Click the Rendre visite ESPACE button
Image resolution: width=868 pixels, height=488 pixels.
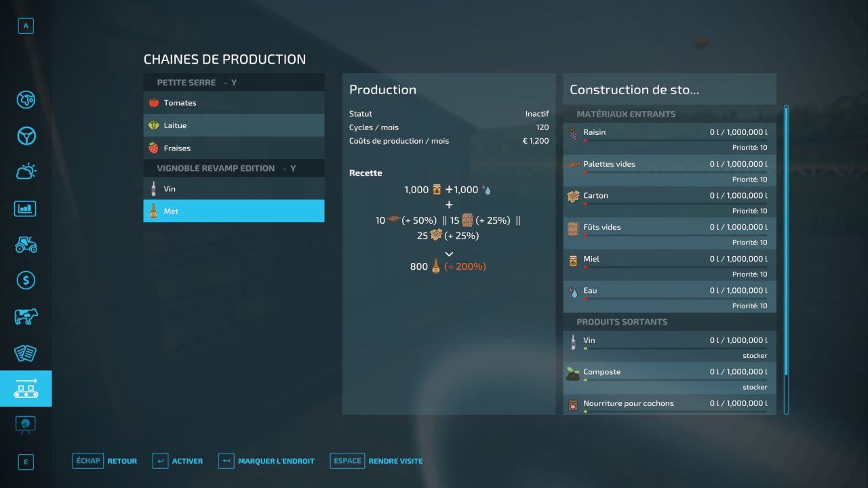[376, 461]
